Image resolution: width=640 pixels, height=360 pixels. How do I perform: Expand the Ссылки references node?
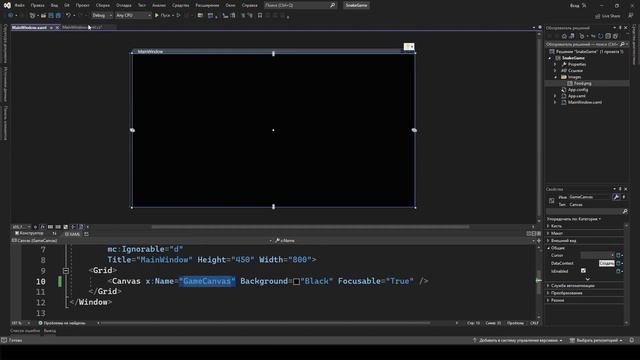coord(555,71)
